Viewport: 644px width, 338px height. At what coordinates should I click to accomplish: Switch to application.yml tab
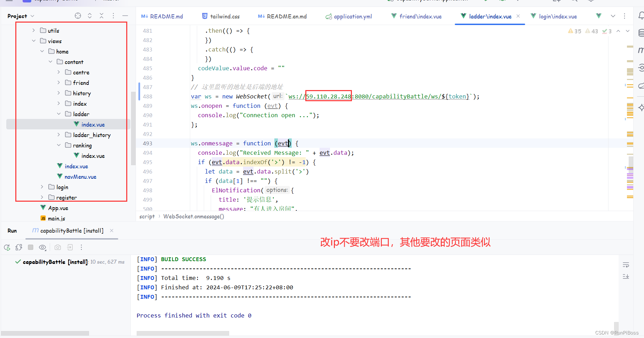(349, 16)
